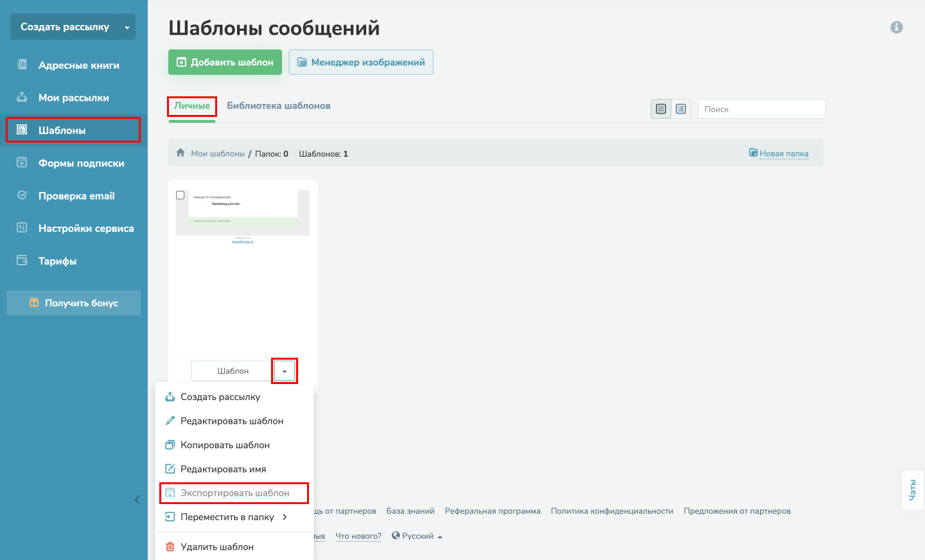
Task: Expand the template actions dropdown arrow
Action: [284, 371]
